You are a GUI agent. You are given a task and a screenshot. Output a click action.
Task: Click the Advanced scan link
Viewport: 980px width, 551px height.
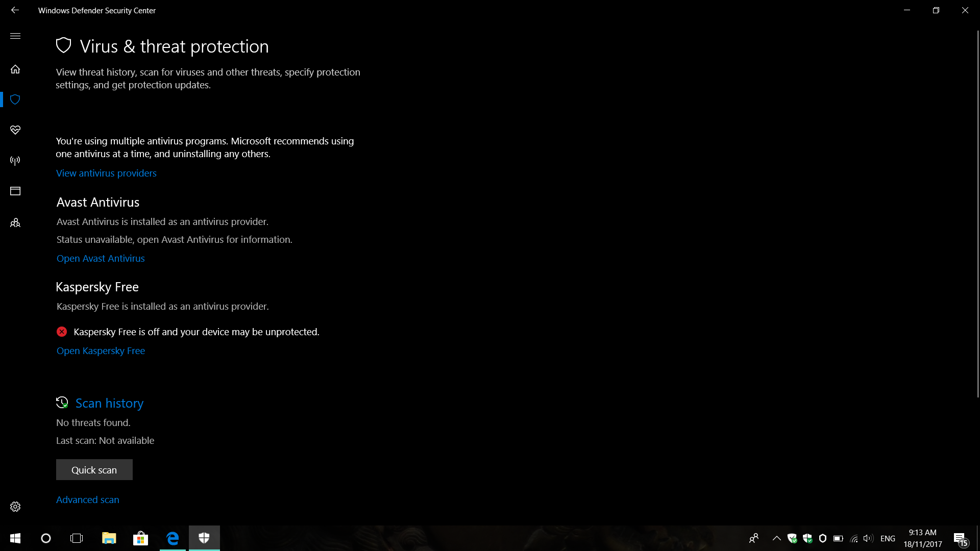pyautogui.click(x=87, y=500)
